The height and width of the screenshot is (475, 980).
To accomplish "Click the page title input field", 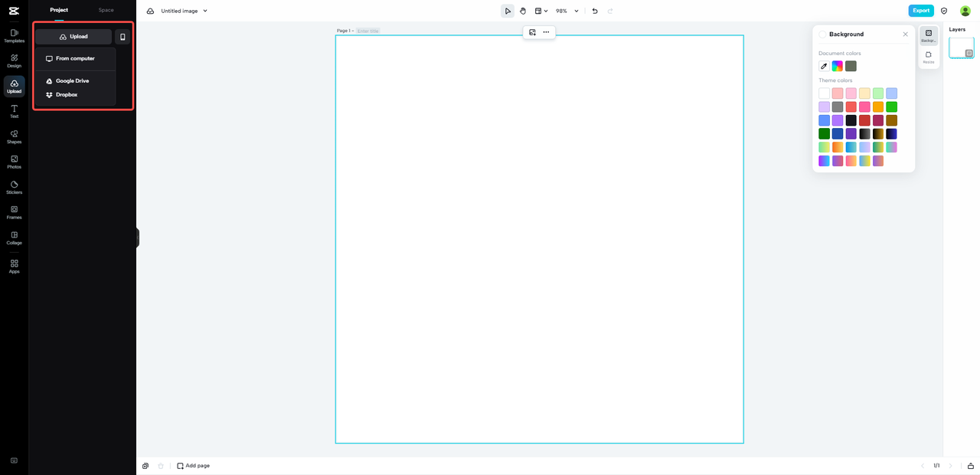I will (x=368, y=31).
